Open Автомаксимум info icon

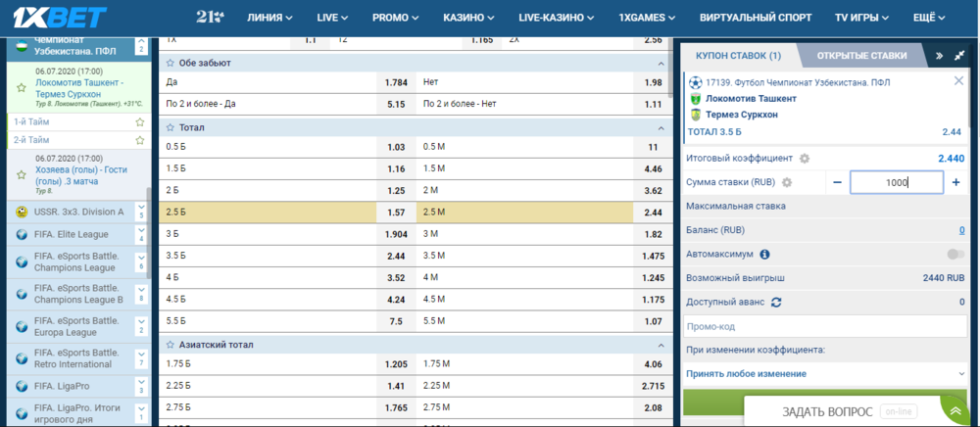(x=764, y=254)
